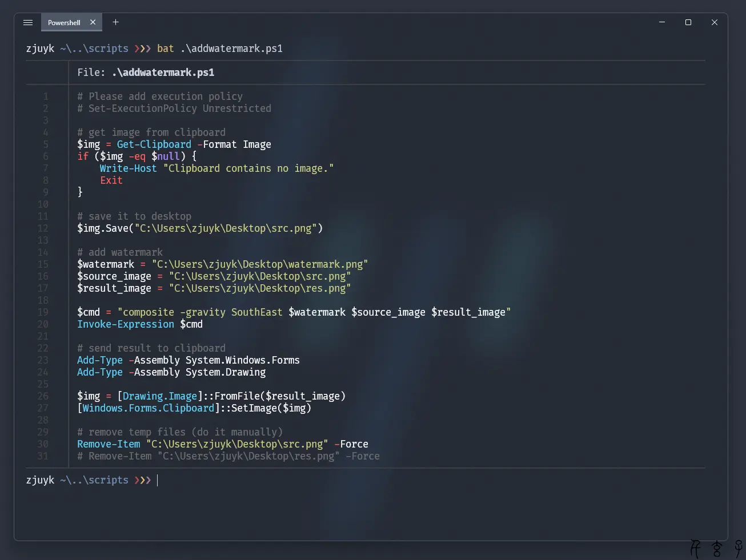746x560 pixels.
Task: Click line number 19 in the gutter
Action: (43, 312)
